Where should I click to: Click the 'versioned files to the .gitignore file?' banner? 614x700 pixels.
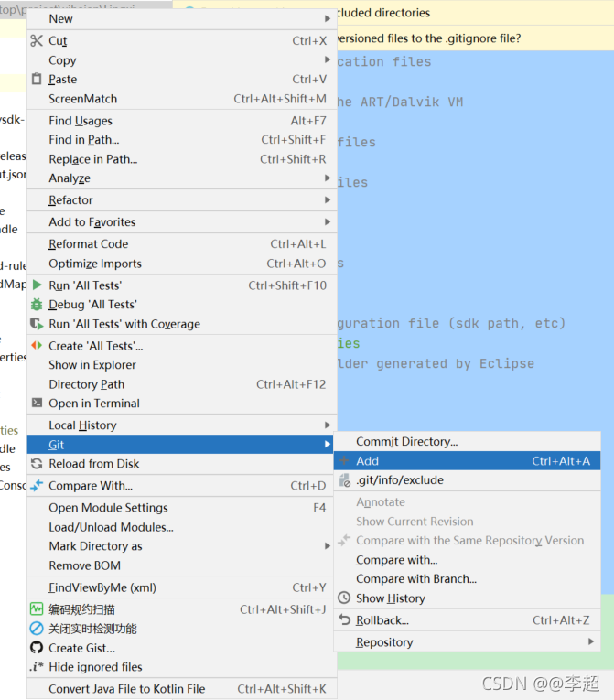coord(429,38)
